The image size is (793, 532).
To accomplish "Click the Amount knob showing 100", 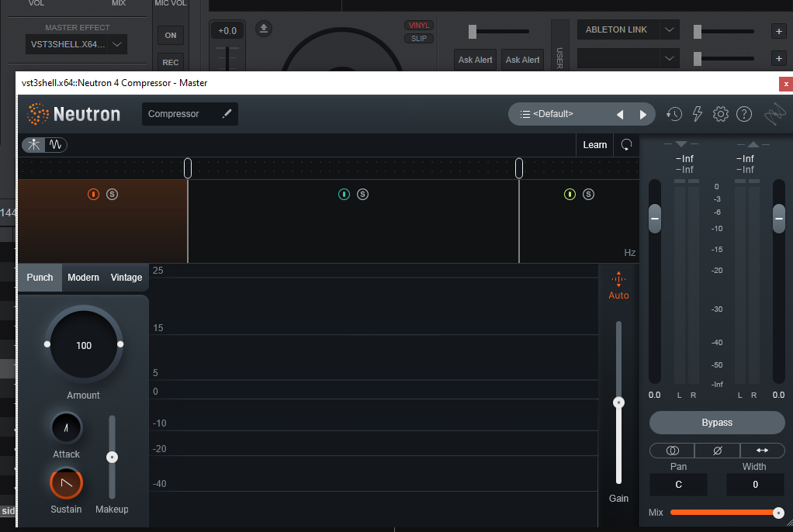I will click(x=84, y=345).
